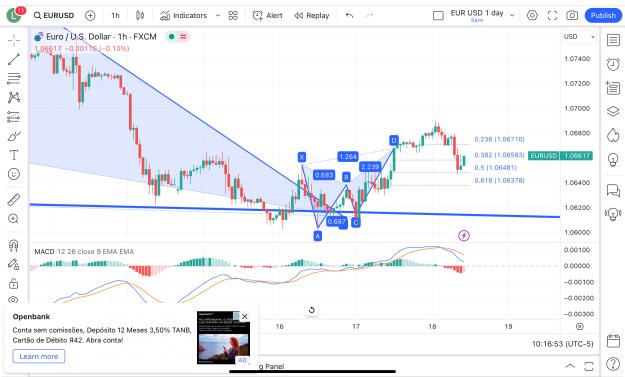Expand the bottom panel with the chevron
Screen dimensions: 625x377
[x=570, y=366]
